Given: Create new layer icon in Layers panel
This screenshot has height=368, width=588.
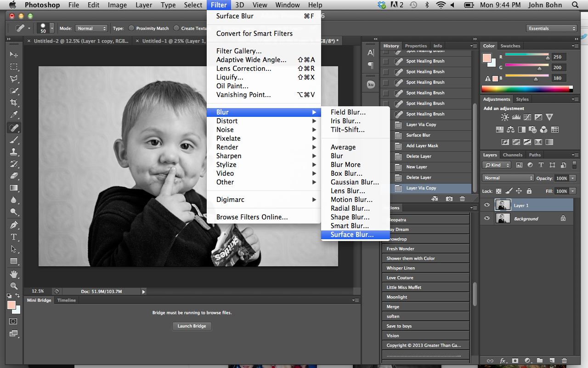Looking at the screenshot, I should pos(552,361).
